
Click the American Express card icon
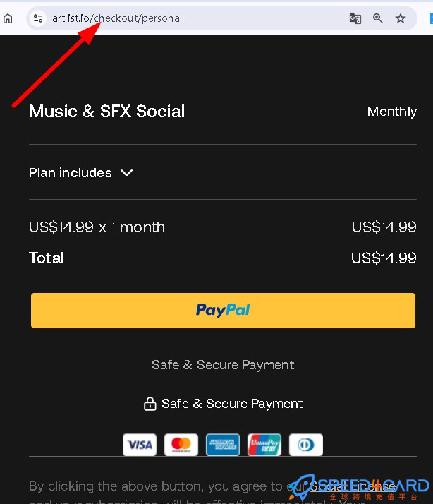tap(223, 445)
